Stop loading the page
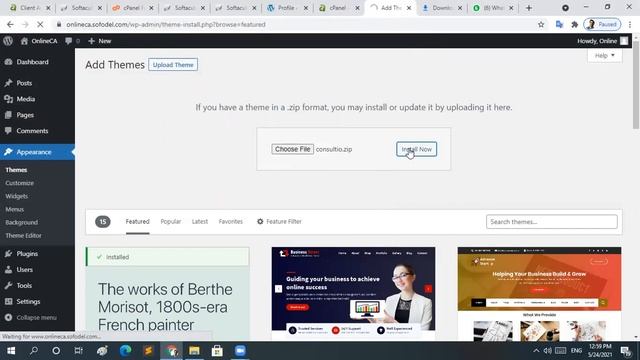 click(40, 24)
